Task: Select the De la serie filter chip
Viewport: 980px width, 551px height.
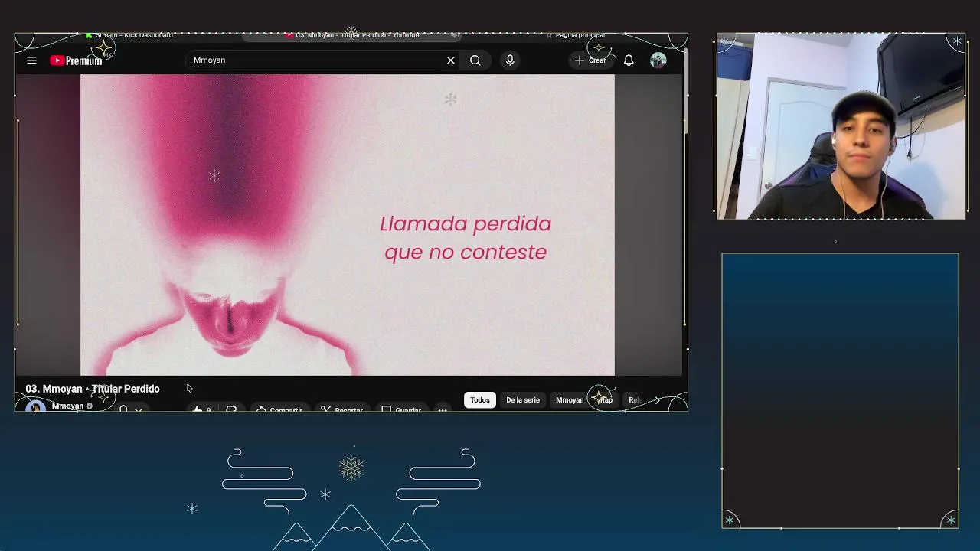Action: (523, 400)
